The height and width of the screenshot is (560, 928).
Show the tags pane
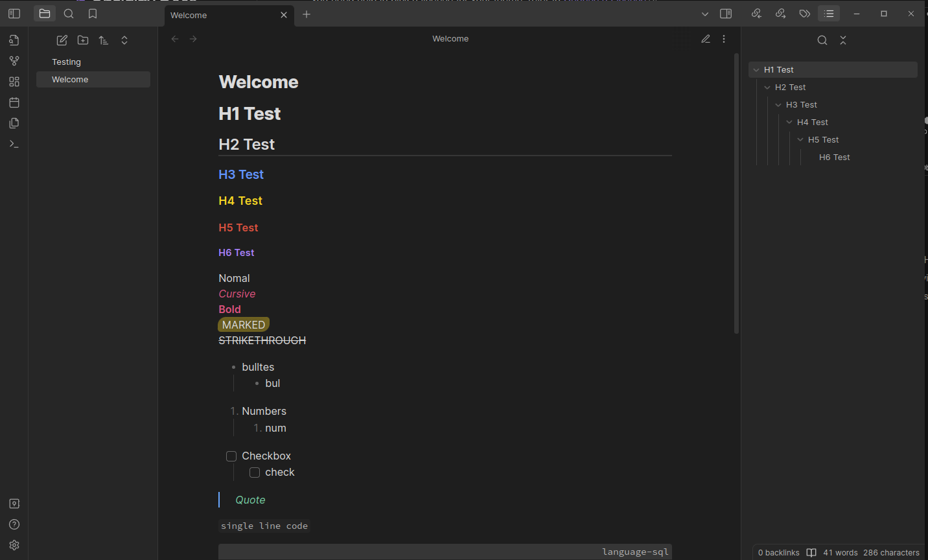click(804, 14)
